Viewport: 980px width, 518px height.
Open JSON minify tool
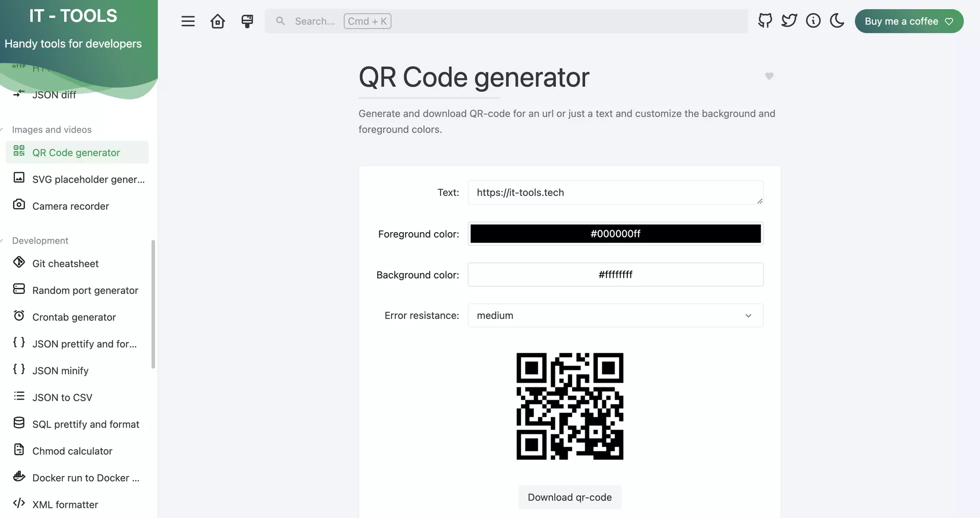(77, 371)
